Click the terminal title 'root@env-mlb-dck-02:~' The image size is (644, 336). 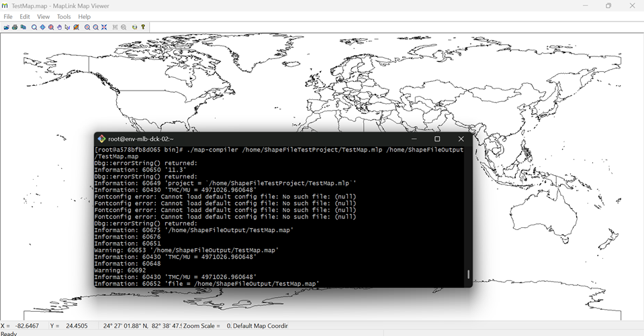(141, 139)
